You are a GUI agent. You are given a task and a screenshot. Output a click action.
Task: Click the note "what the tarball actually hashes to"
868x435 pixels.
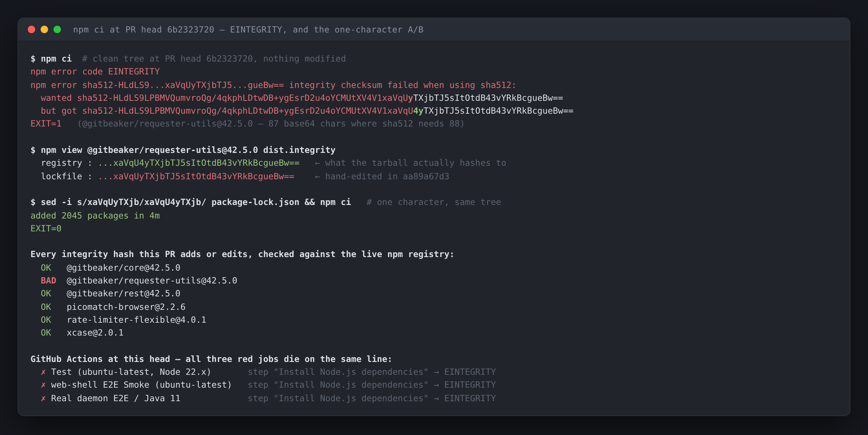coord(416,163)
